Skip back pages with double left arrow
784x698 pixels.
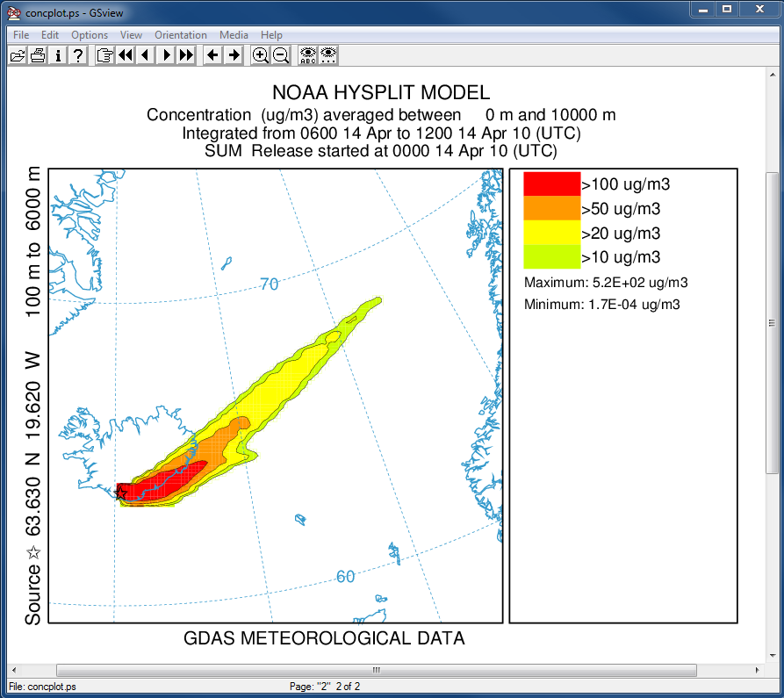126,55
